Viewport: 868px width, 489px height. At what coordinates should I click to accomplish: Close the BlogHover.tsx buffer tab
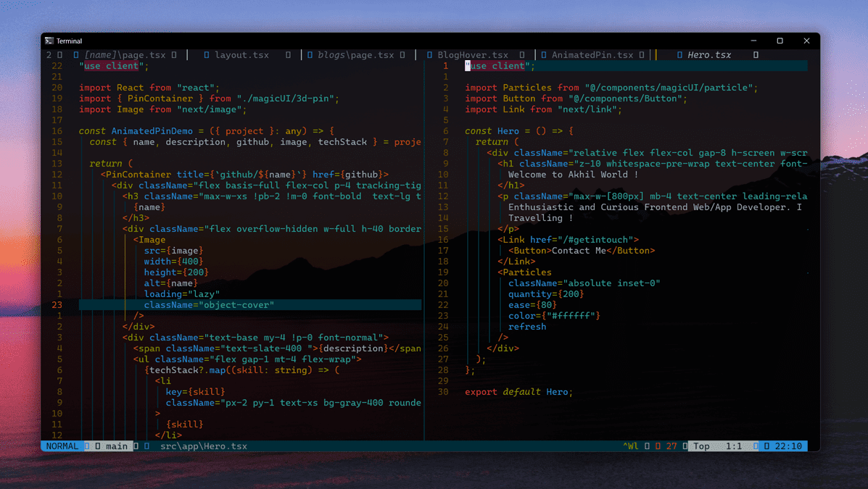click(522, 55)
